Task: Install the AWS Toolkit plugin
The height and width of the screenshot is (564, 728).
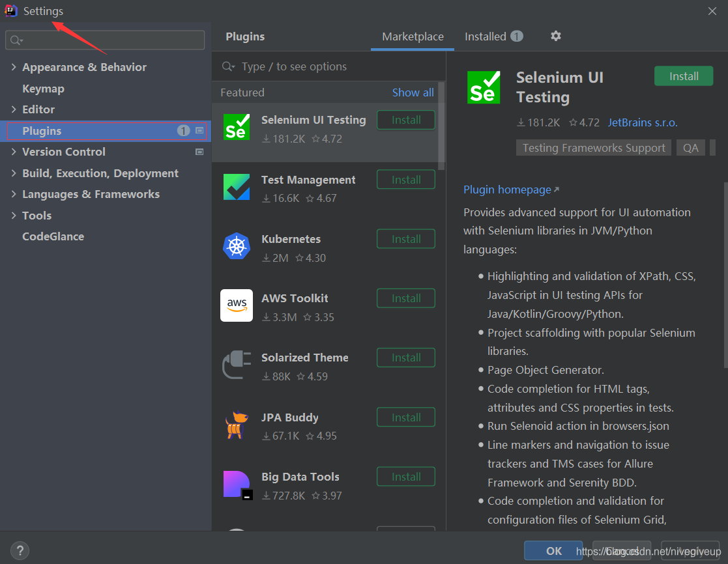Action: 406,298
